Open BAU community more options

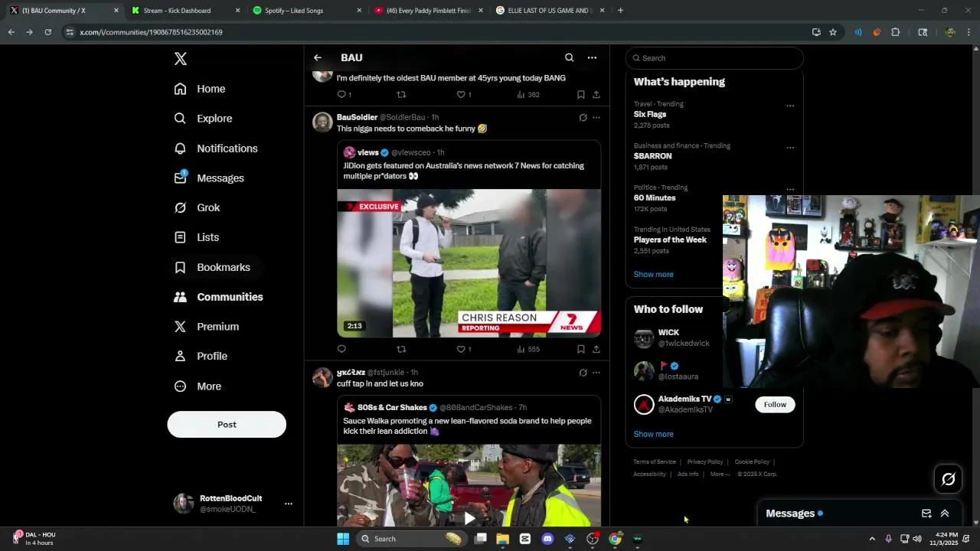click(x=592, y=57)
